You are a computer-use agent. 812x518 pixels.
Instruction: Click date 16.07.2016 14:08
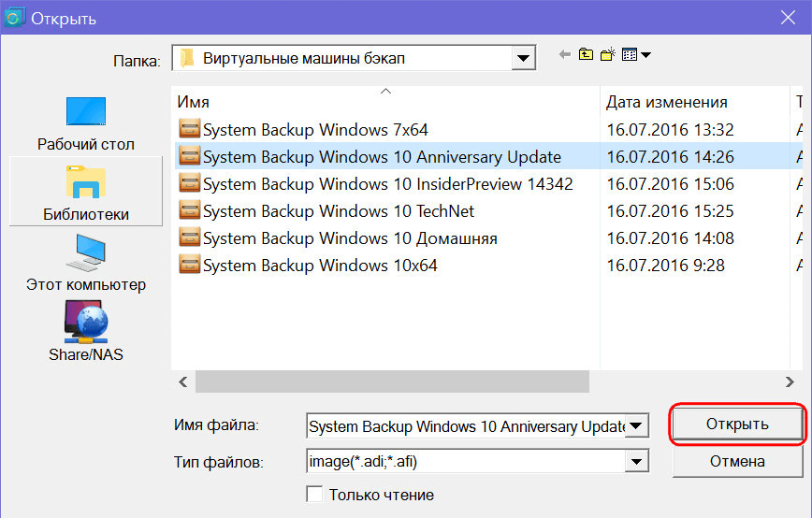[671, 238]
